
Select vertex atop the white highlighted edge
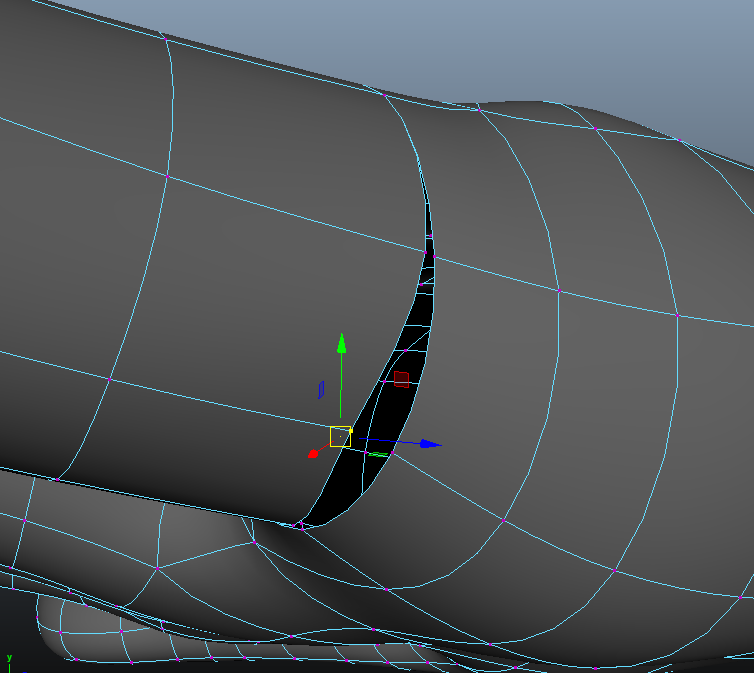[x=677, y=316]
